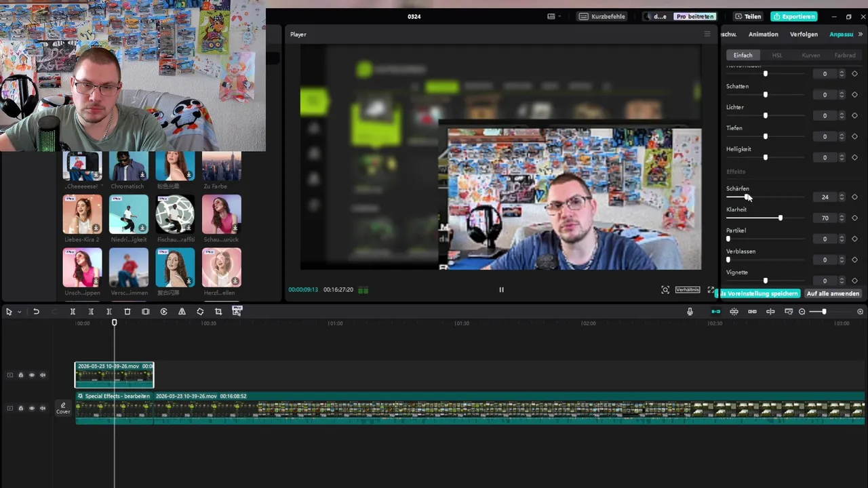Hide the main track with eye icon
Image resolution: width=868 pixels, height=488 pixels.
point(31,408)
